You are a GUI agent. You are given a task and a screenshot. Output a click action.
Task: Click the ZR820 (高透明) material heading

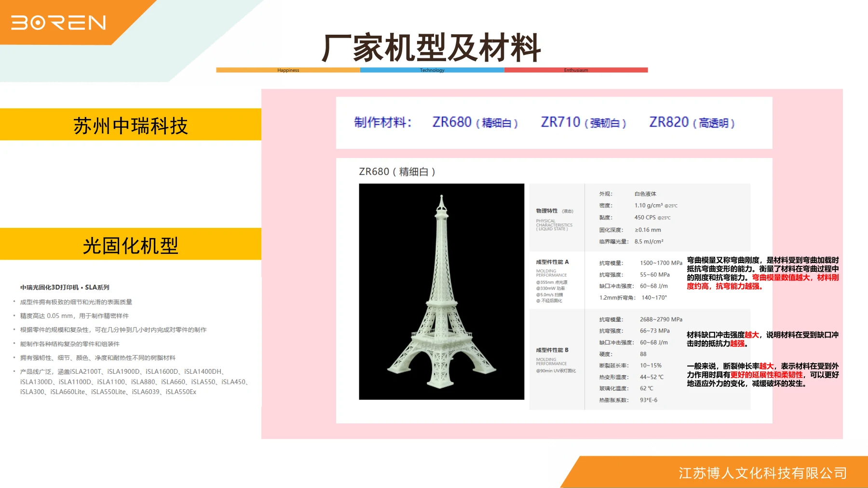tap(692, 122)
